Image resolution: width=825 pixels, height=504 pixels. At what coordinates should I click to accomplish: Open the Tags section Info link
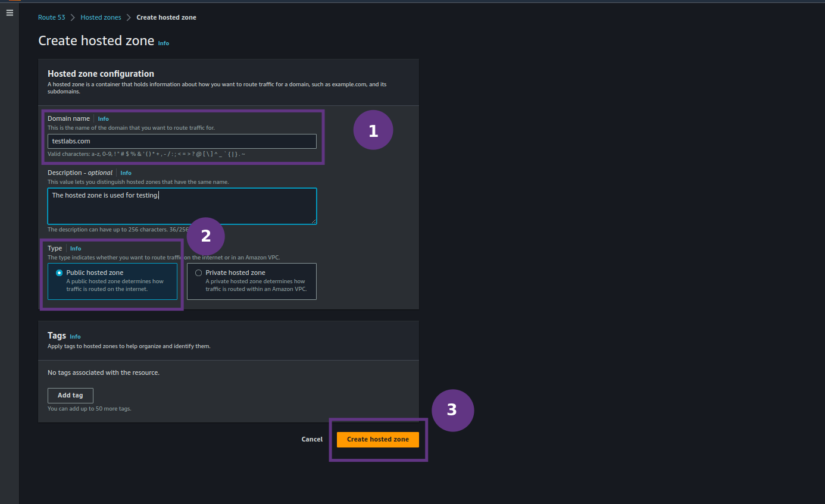pyautogui.click(x=75, y=336)
